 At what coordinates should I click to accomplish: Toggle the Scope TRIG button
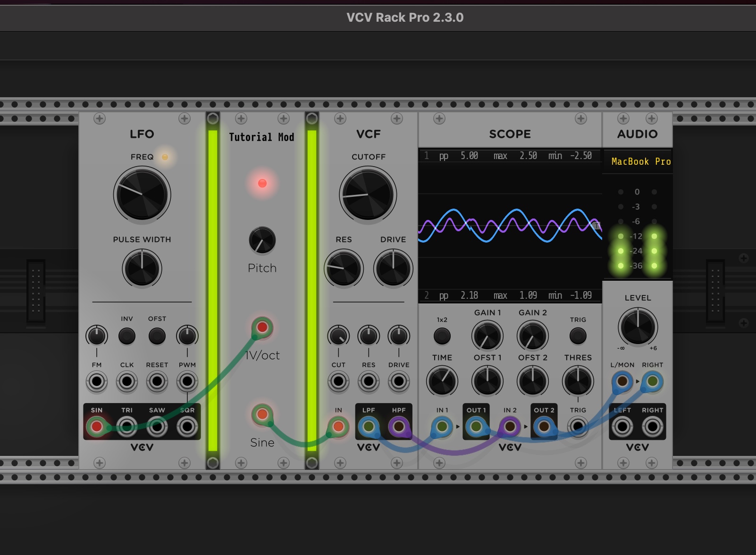(578, 336)
